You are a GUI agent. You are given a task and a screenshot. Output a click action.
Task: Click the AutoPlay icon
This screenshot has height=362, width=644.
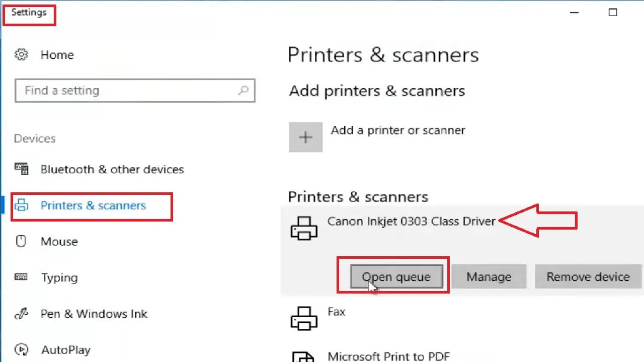click(21, 349)
